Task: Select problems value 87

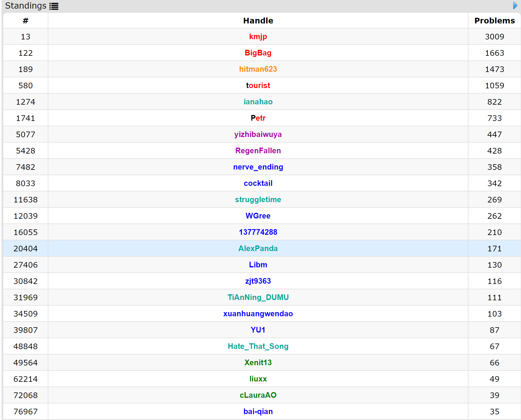Action: pyautogui.click(x=494, y=330)
